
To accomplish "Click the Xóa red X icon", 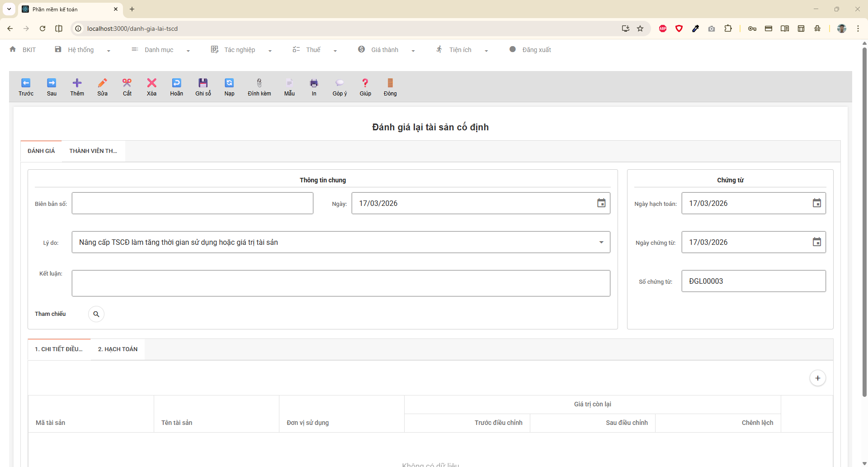I will (151, 83).
